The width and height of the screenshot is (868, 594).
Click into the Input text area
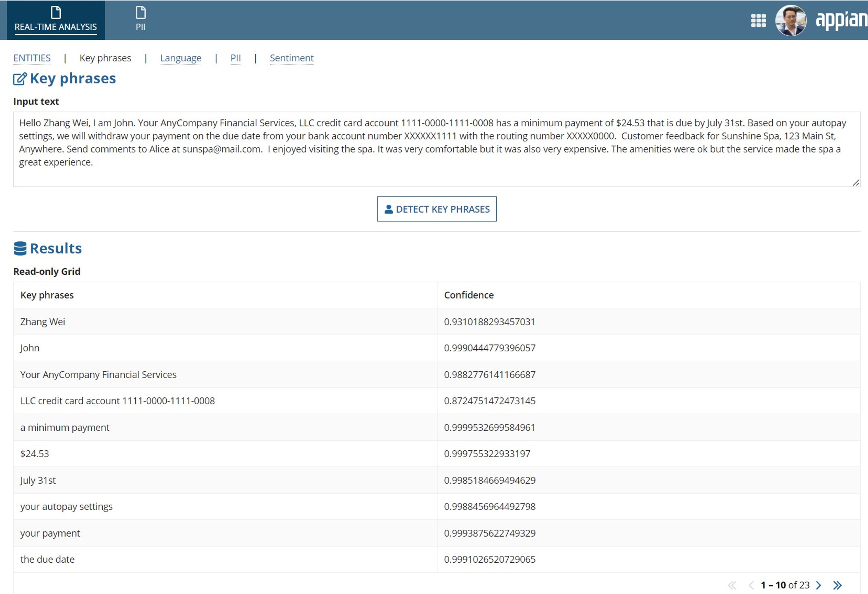click(437, 149)
